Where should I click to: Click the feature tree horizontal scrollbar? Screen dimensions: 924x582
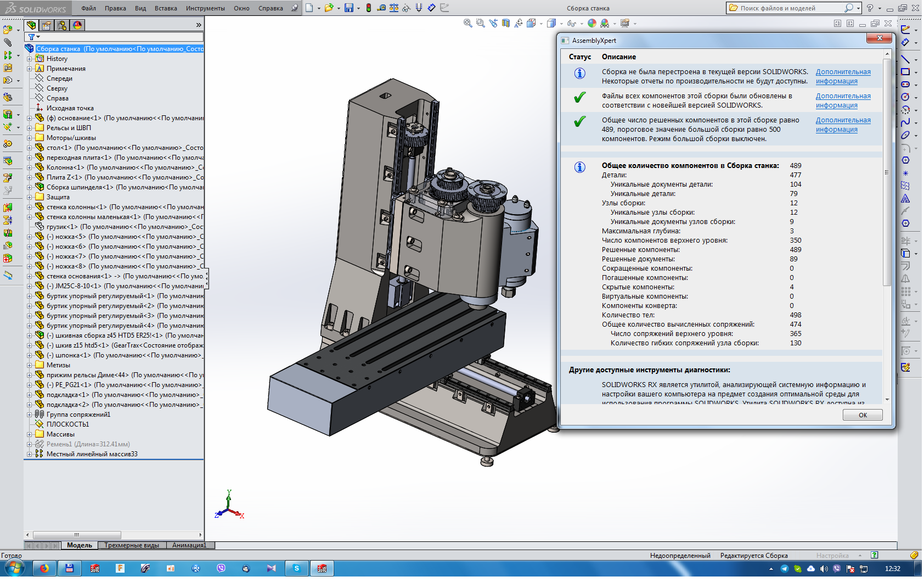[77, 535]
